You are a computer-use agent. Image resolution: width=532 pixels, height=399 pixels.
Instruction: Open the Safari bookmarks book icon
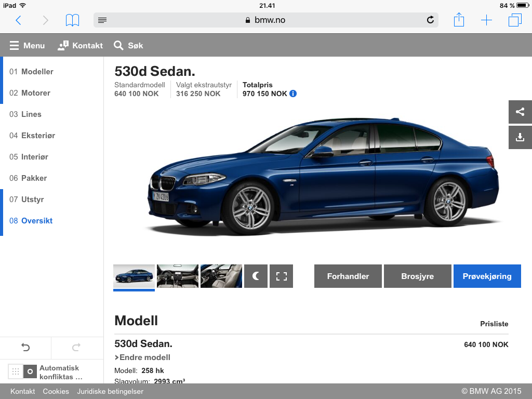[72, 20]
